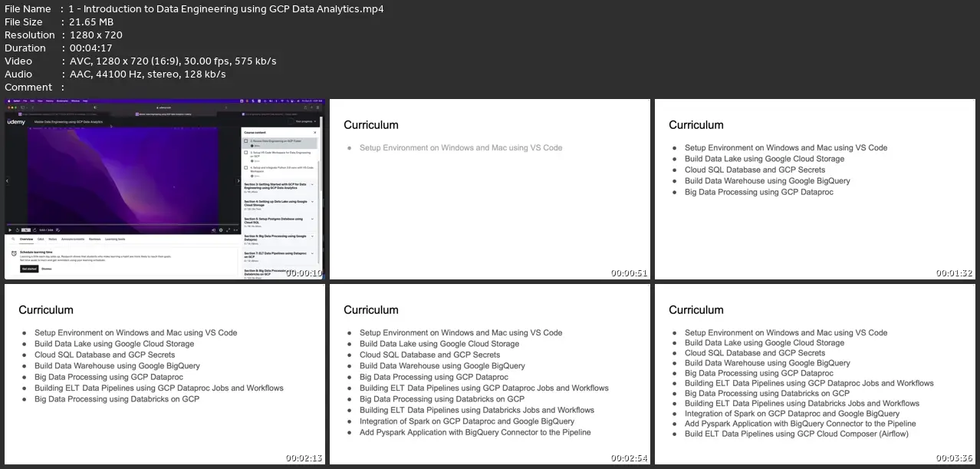Close the Course content sidebar
This screenshot has height=469, width=980.
pos(314,132)
